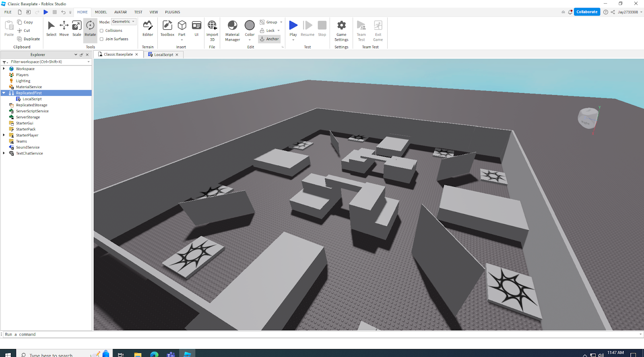Viewport: 644px width, 357px height.
Task: Click the UI insert icon
Action: (196, 29)
